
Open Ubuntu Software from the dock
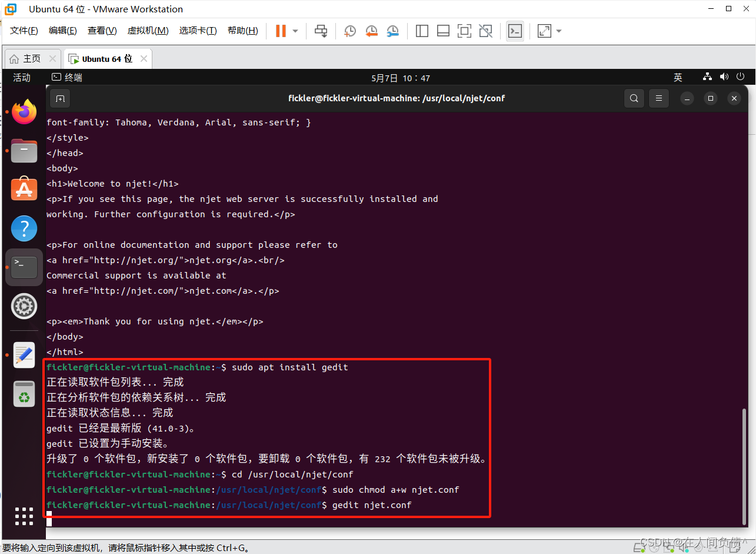[24, 189]
